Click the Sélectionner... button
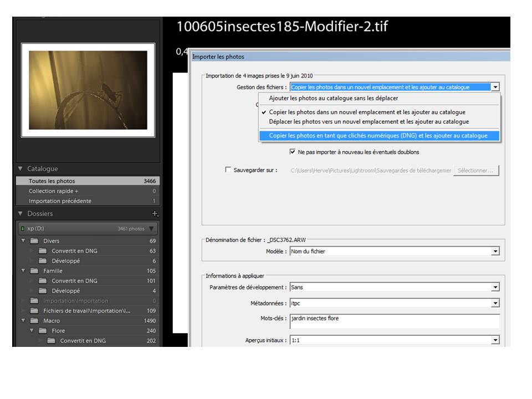 476,171
